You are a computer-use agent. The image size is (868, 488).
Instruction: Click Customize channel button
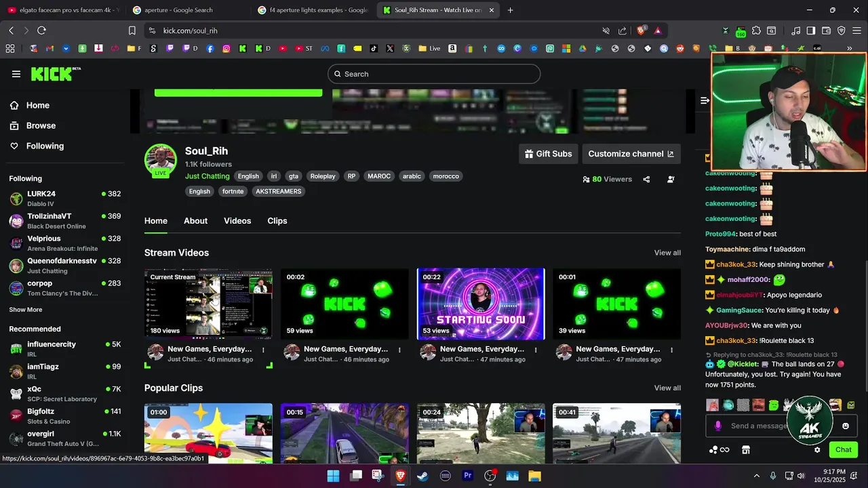pos(631,154)
